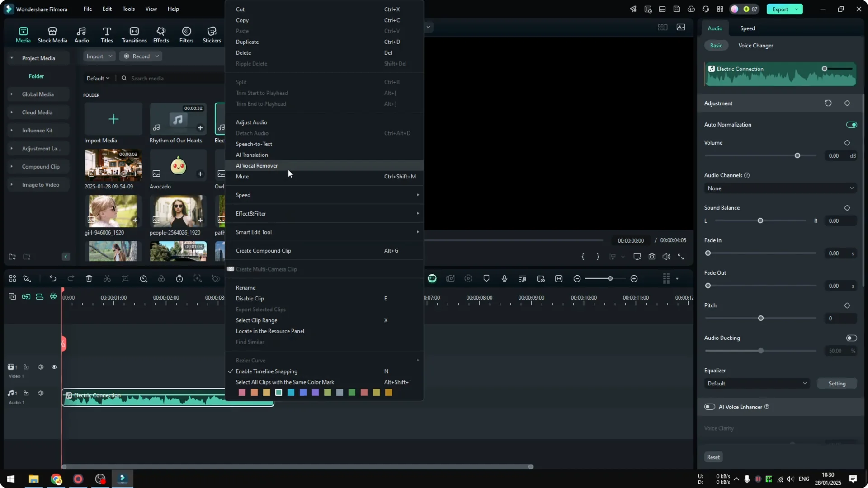Toggle the Auto Normalization switch
This screenshot has height=488, width=868.
pos(852,125)
